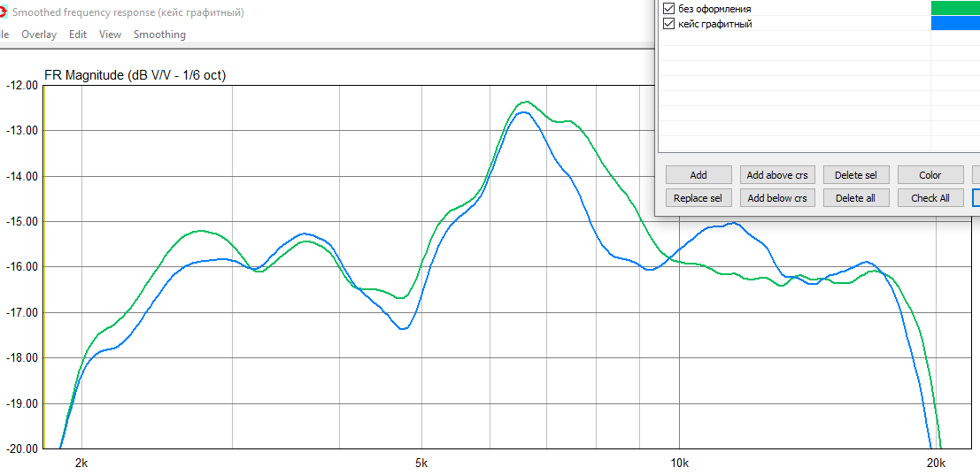Click the -16.00 y-axis label
The width and height of the screenshot is (980, 475).
point(21,267)
